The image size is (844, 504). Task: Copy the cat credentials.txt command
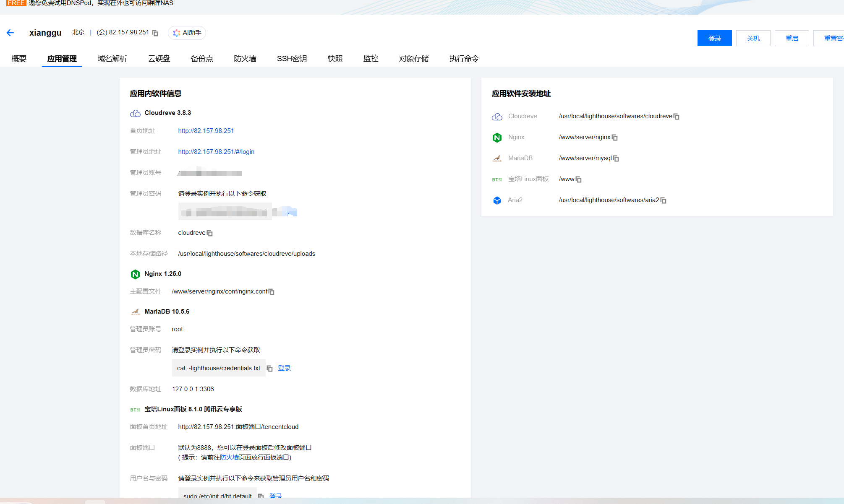(269, 369)
